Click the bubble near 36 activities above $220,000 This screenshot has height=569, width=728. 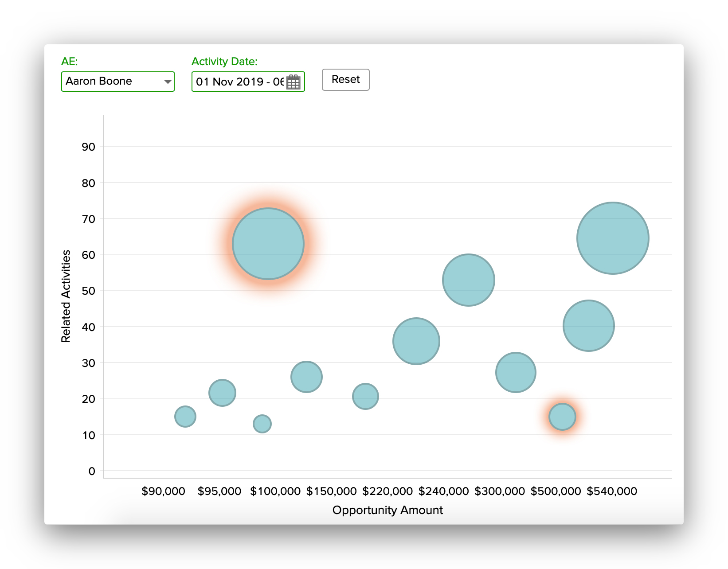coord(416,341)
